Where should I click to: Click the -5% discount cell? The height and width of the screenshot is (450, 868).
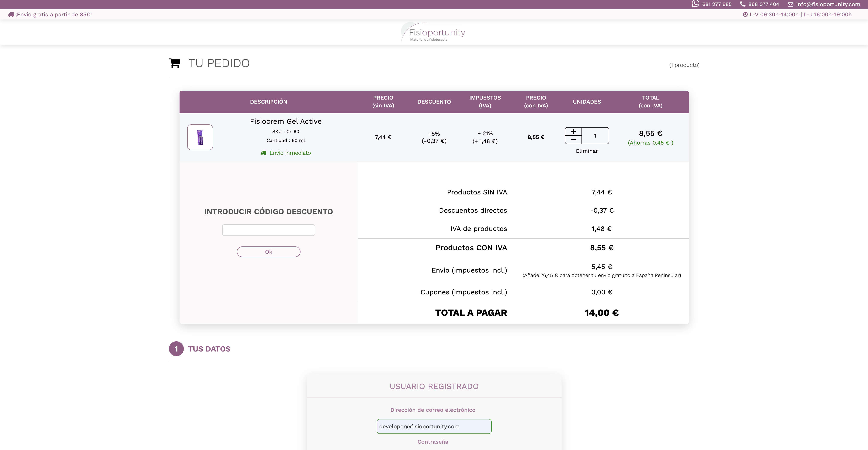coord(434,137)
